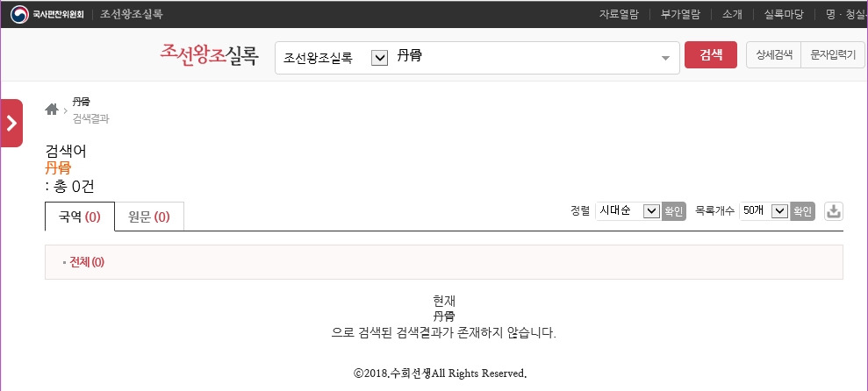The image size is (868, 391).
Task: Click the ': 총 0건' result count text
Action: point(69,187)
